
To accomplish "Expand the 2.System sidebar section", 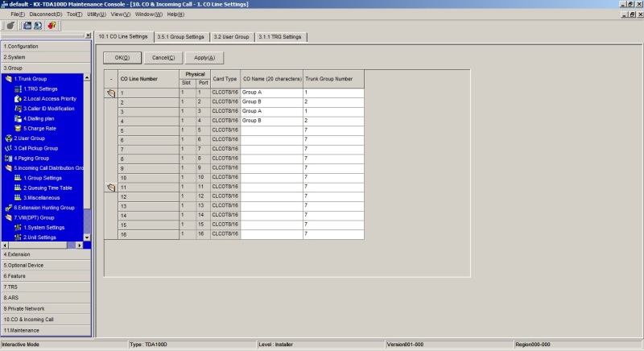I will click(46, 57).
